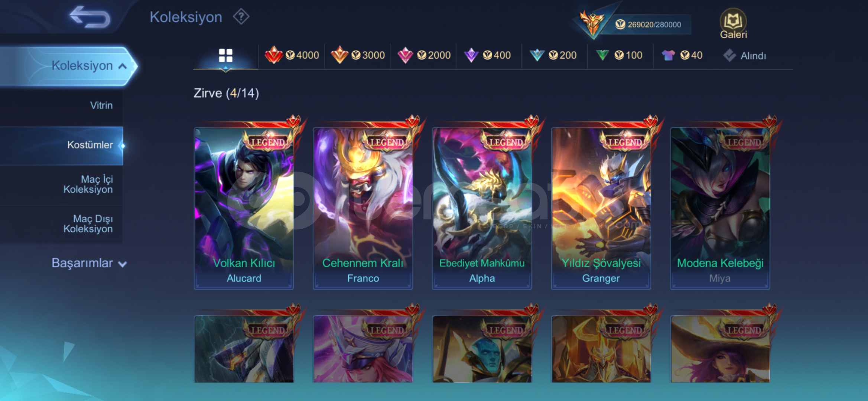Go back using the return arrow
The height and width of the screenshot is (401, 868).
[x=90, y=17]
